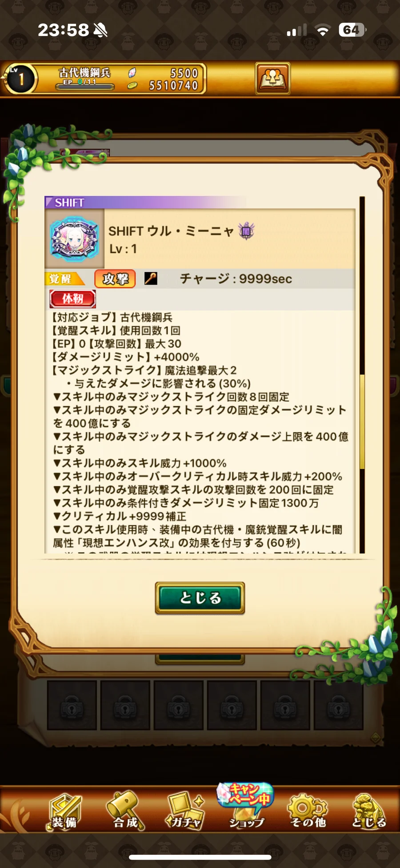Tap the SHIFT ウル・ミーニャ skill thumbnail

pyautogui.click(x=75, y=239)
